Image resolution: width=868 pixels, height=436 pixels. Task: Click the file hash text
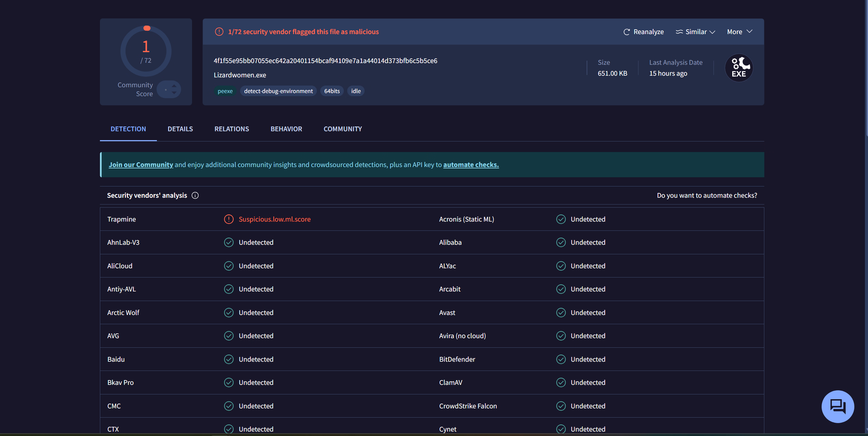point(325,61)
